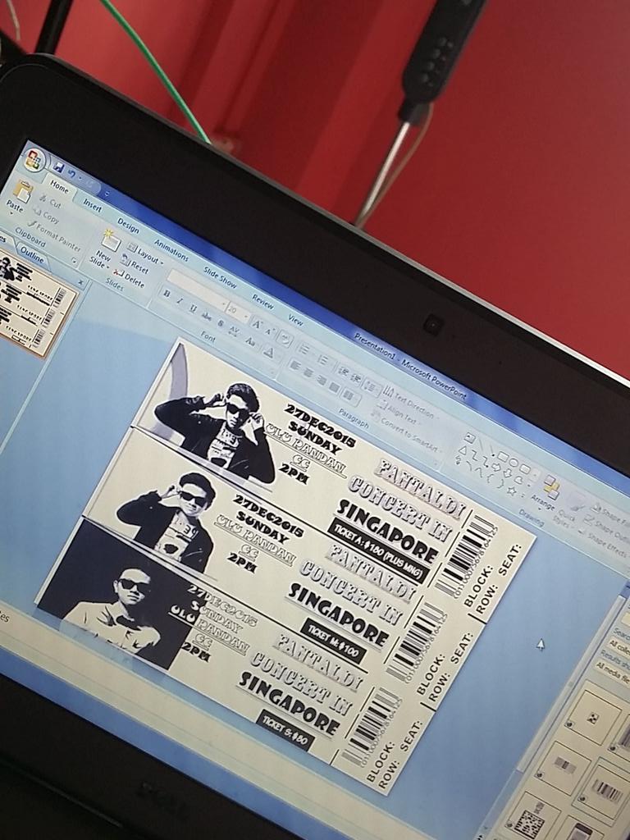Close the slides thumbnail pane
The height and width of the screenshot is (840, 630).
point(80,282)
